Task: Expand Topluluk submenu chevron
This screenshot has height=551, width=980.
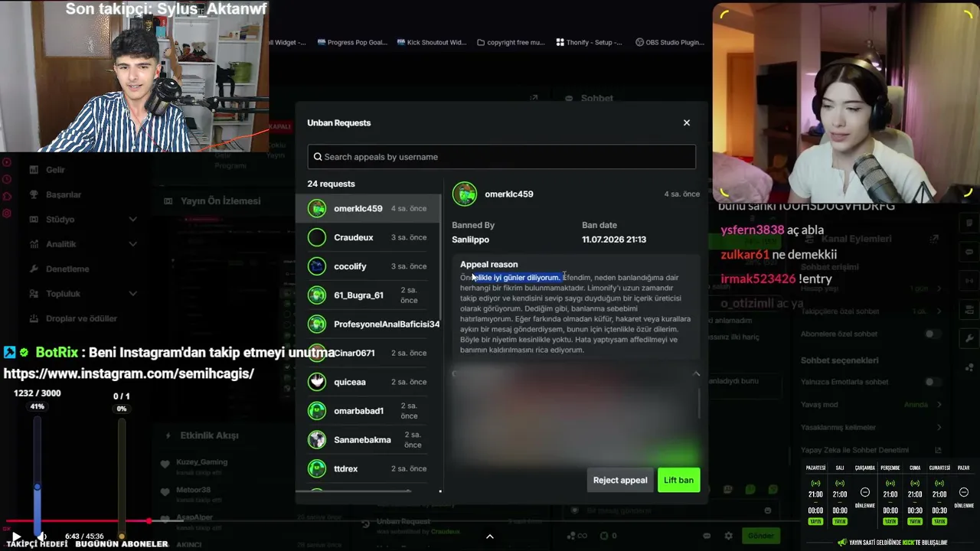Action: click(x=132, y=294)
